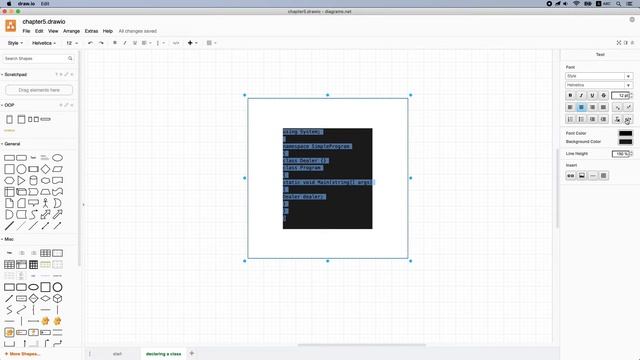The width and height of the screenshot is (640, 360).
Task: Open the text alignment dropdown in toolbar
Action: pyautogui.click(x=146, y=43)
